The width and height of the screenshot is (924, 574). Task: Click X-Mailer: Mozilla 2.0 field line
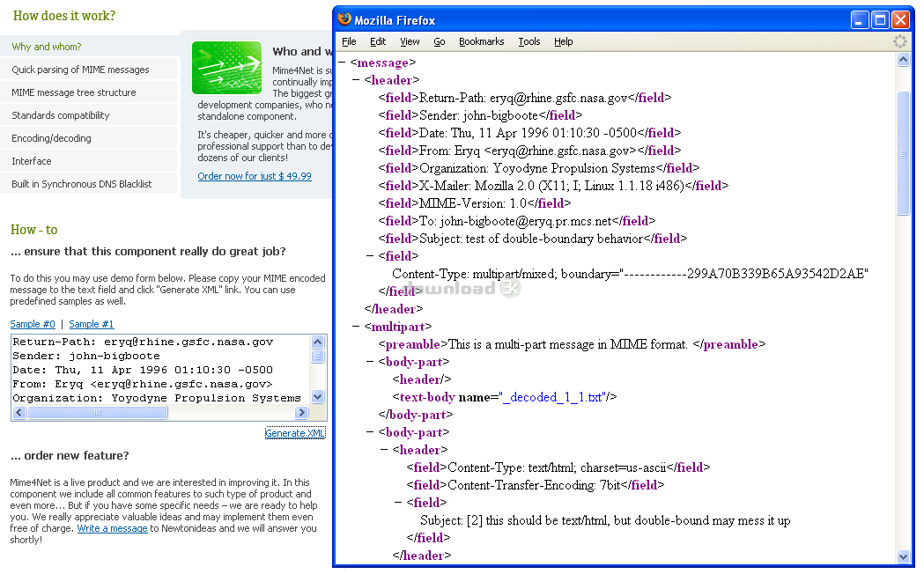(553, 186)
